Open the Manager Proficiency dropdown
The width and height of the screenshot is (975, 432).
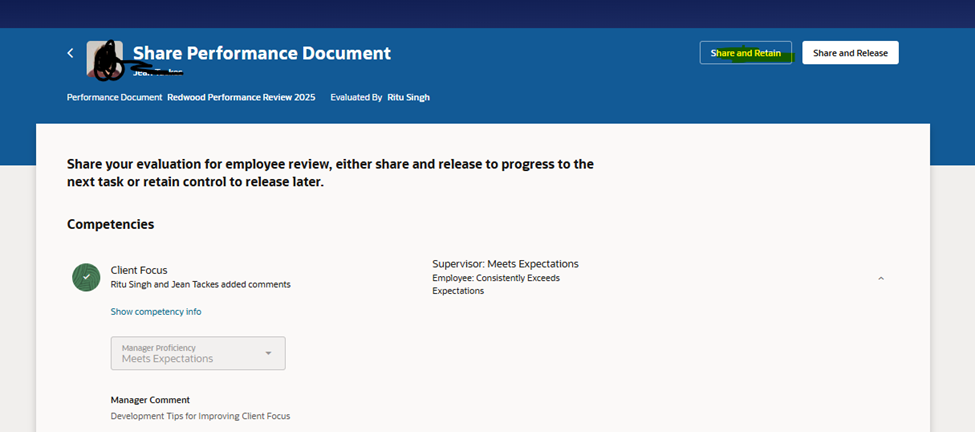[x=198, y=354]
